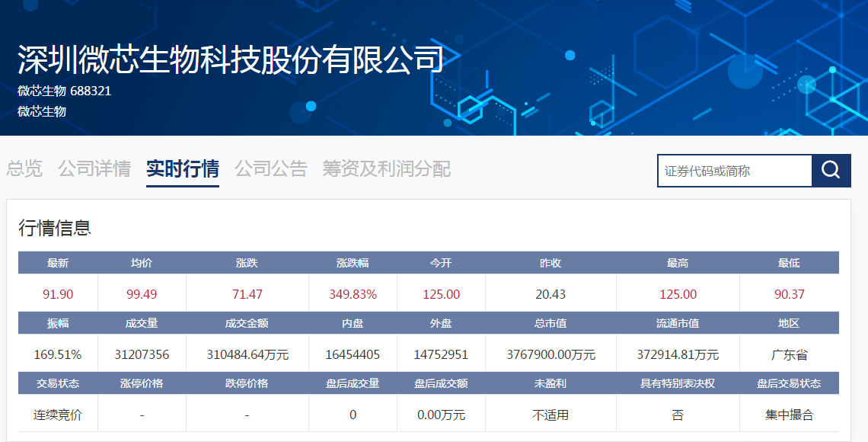
Task: Click the 振幅 header cell
Action: [x=58, y=323]
